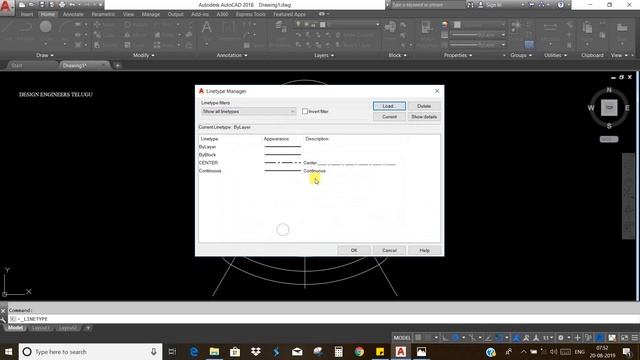Click the Clean Screen icon in status bar
The image size is (640, 360).
click(x=624, y=338)
